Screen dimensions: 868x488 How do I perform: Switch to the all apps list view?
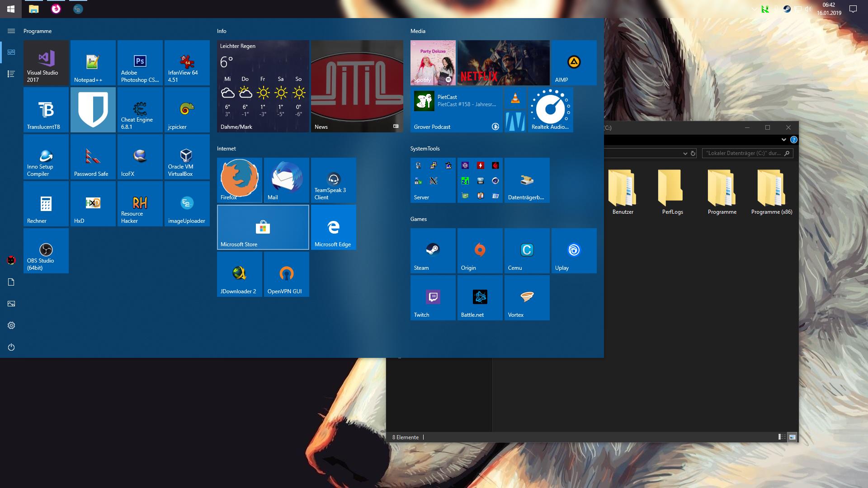(x=11, y=74)
